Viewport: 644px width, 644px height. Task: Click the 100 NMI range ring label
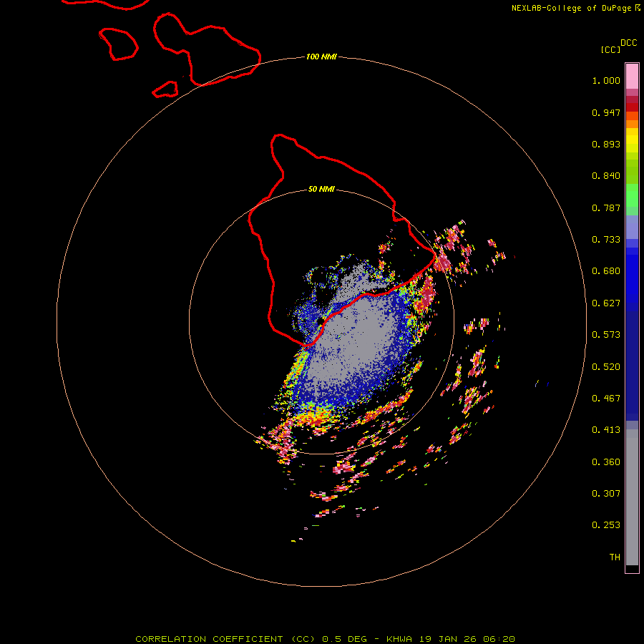point(321,57)
